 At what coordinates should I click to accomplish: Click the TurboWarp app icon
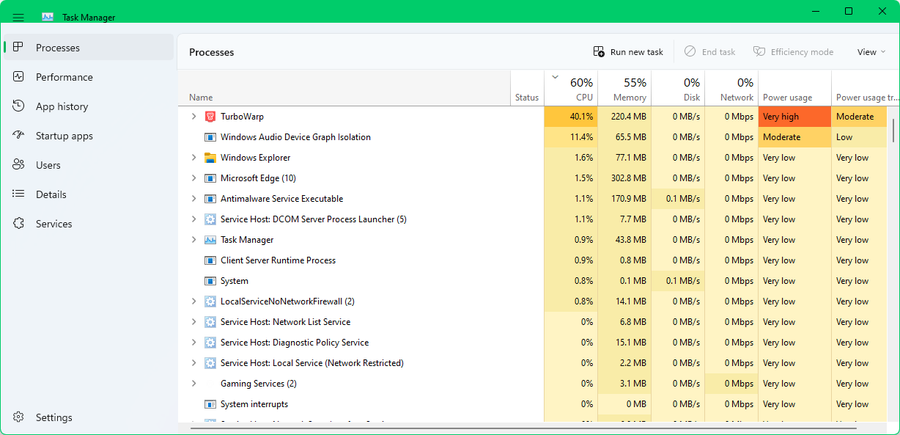click(210, 117)
